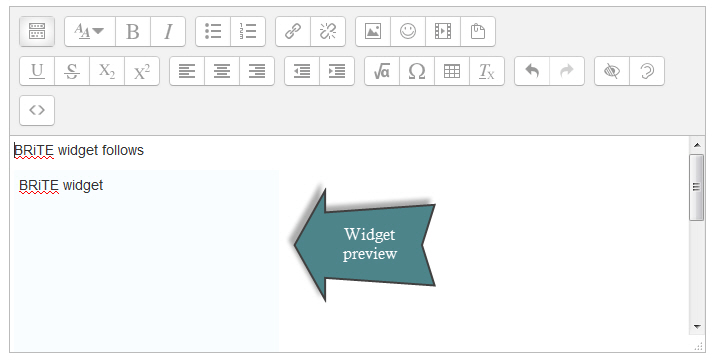Screen dimensions: 717x363
Task: Click inside the BRiTE widget preview area
Action: (146, 261)
